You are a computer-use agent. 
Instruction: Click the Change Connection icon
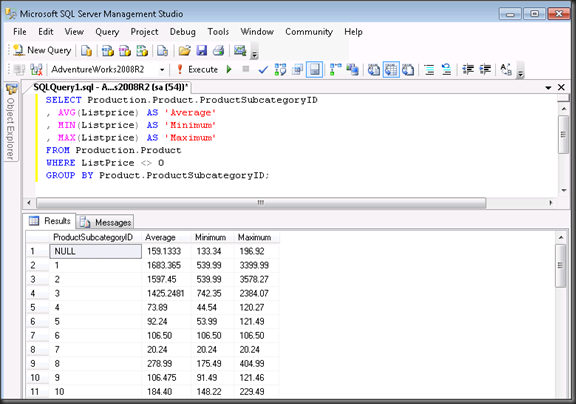pyautogui.click(x=36, y=69)
